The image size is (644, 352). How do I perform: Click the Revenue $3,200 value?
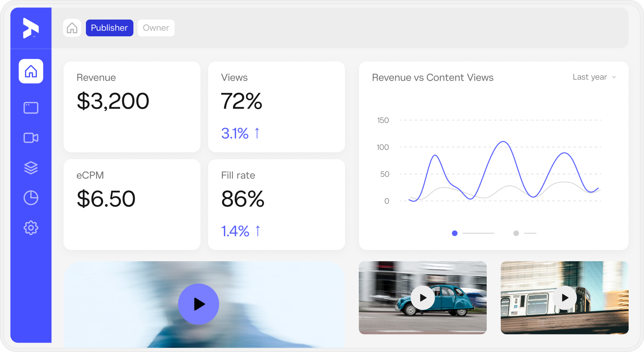coord(113,101)
